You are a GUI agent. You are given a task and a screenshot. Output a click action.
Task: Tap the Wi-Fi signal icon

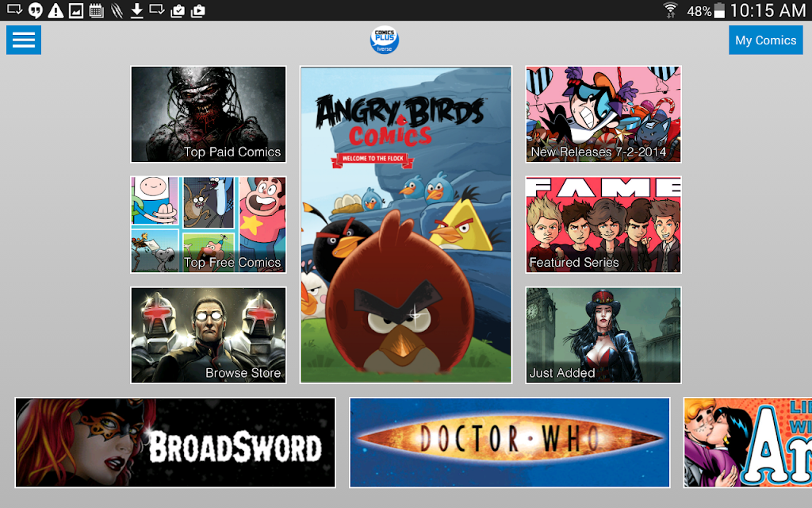coord(670,10)
